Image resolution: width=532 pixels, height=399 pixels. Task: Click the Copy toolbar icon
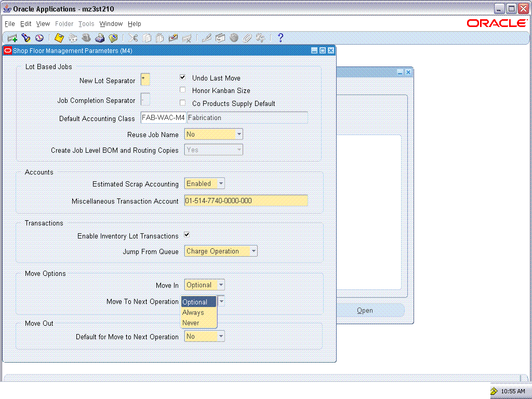click(x=147, y=37)
